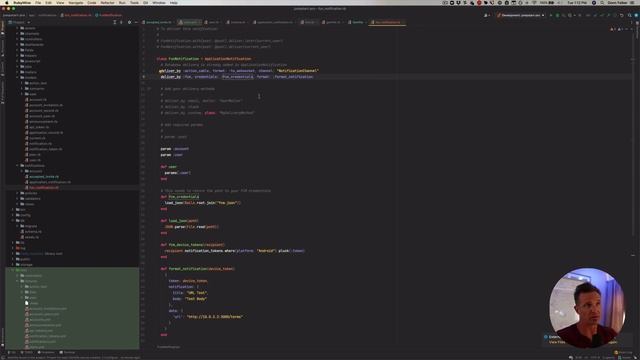Image resolution: width=640 pixels, height=360 pixels.
Task: Hide the Project tool window
Action: tap(136, 22)
